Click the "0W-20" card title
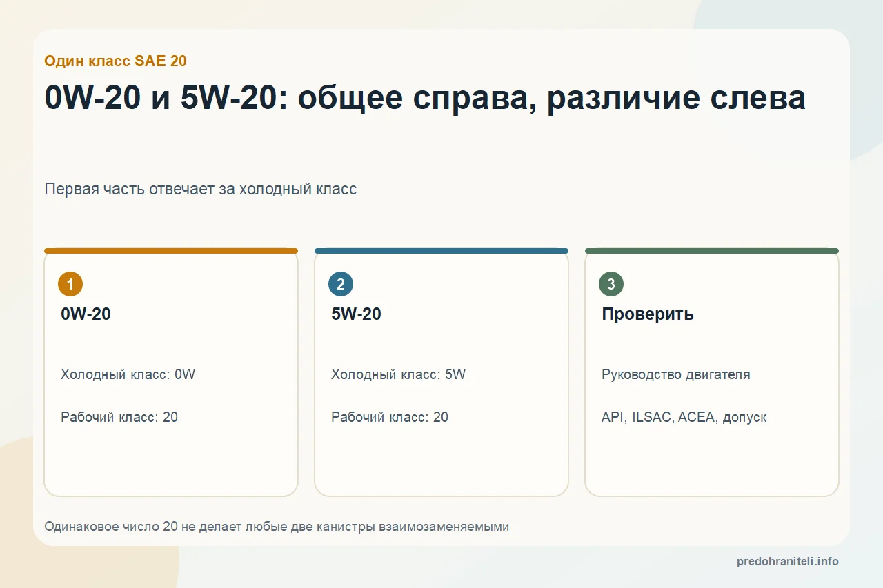The height and width of the screenshot is (588, 883). point(86,314)
